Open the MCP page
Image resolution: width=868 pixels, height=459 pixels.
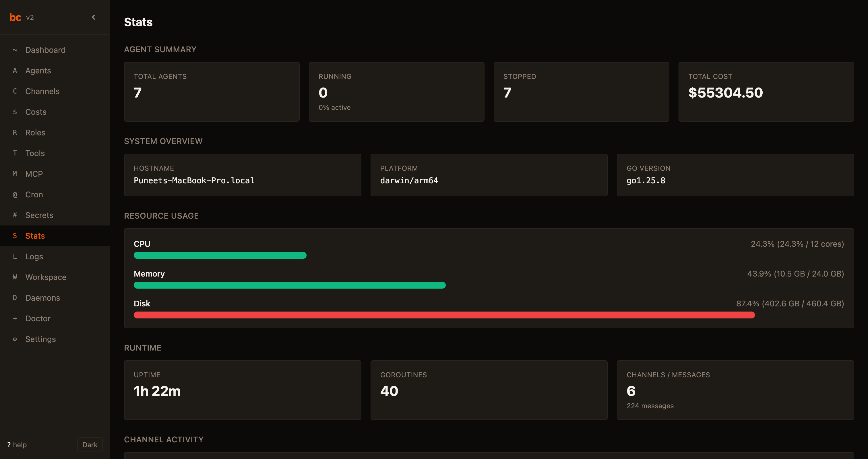pyautogui.click(x=55, y=174)
